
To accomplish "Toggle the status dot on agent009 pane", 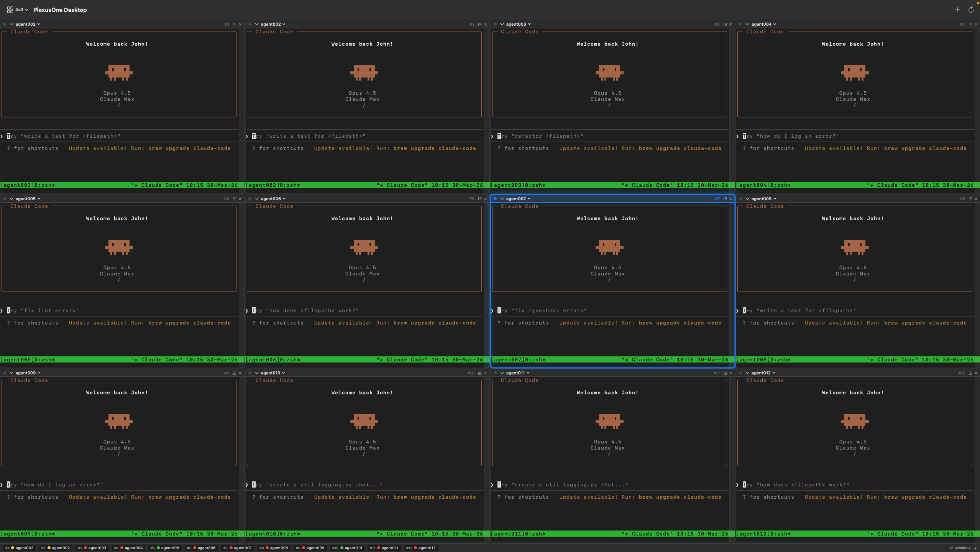I will coord(5,373).
